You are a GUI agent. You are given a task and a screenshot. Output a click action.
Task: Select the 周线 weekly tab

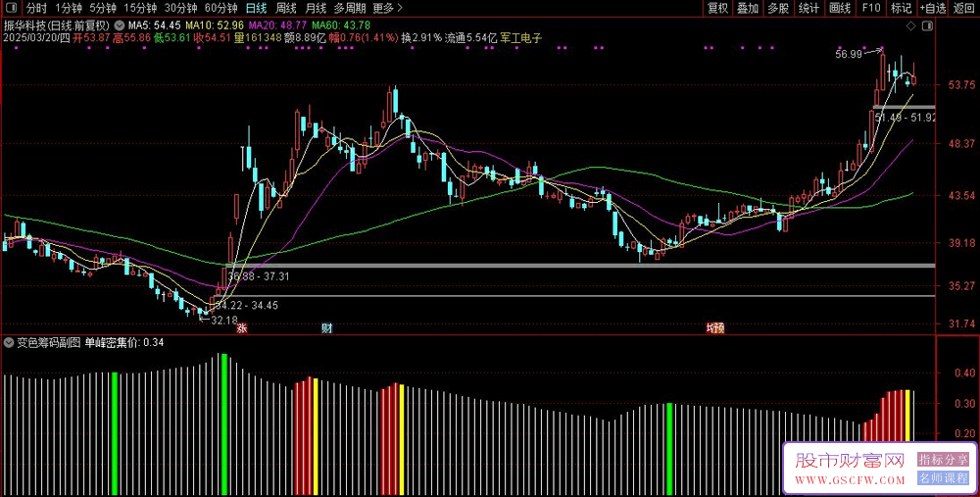click(x=285, y=8)
